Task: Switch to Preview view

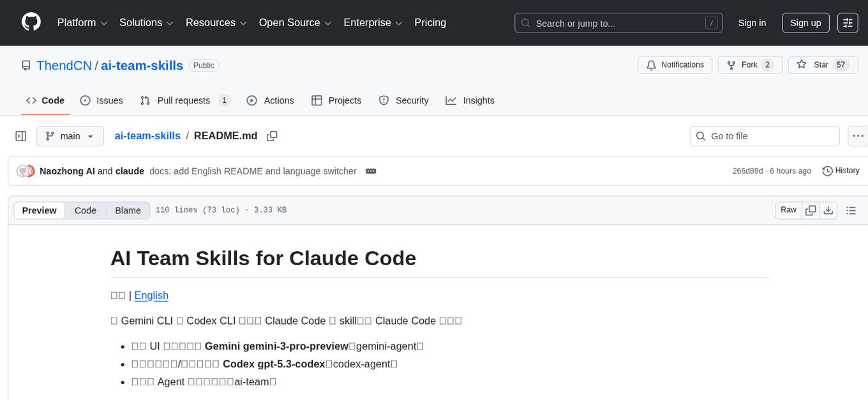Action: pos(40,210)
